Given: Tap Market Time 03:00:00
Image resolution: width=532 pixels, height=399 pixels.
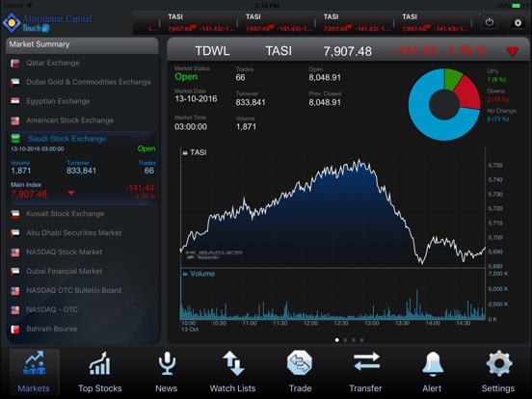Looking at the screenshot, I should coord(191,126).
